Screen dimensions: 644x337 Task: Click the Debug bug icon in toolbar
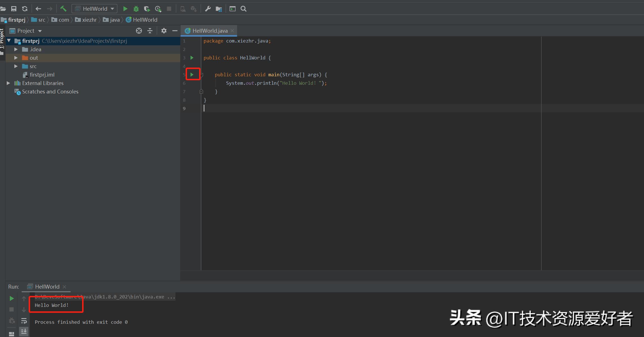click(136, 9)
